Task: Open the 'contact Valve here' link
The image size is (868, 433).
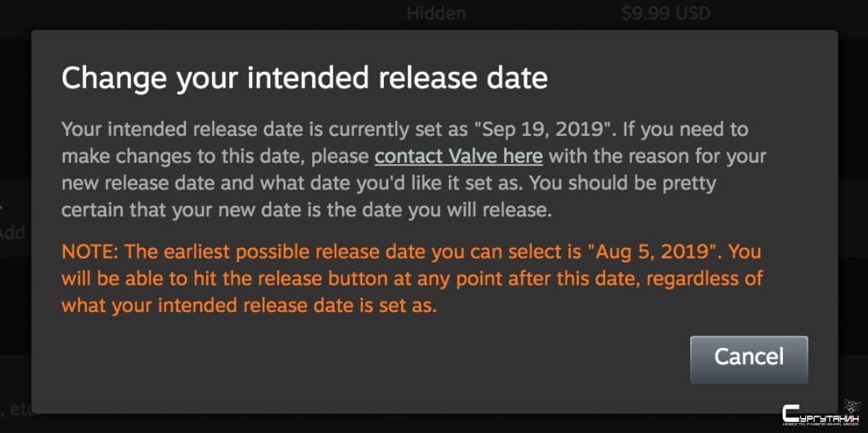Action: pyautogui.click(x=459, y=157)
